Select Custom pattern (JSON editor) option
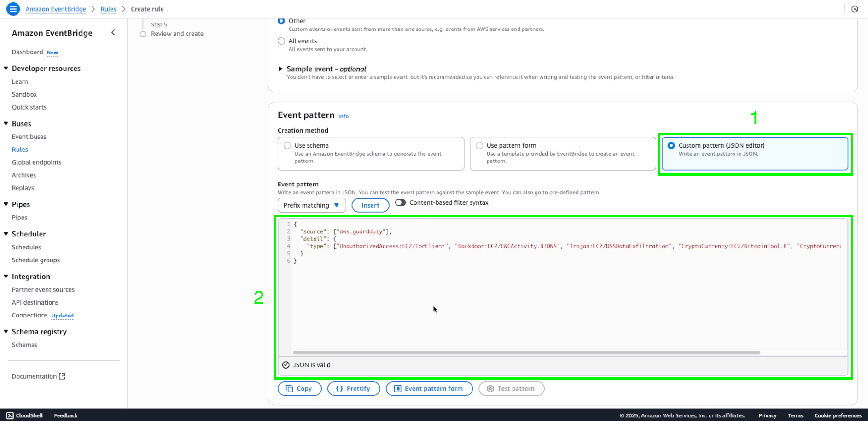 click(755, 153)
